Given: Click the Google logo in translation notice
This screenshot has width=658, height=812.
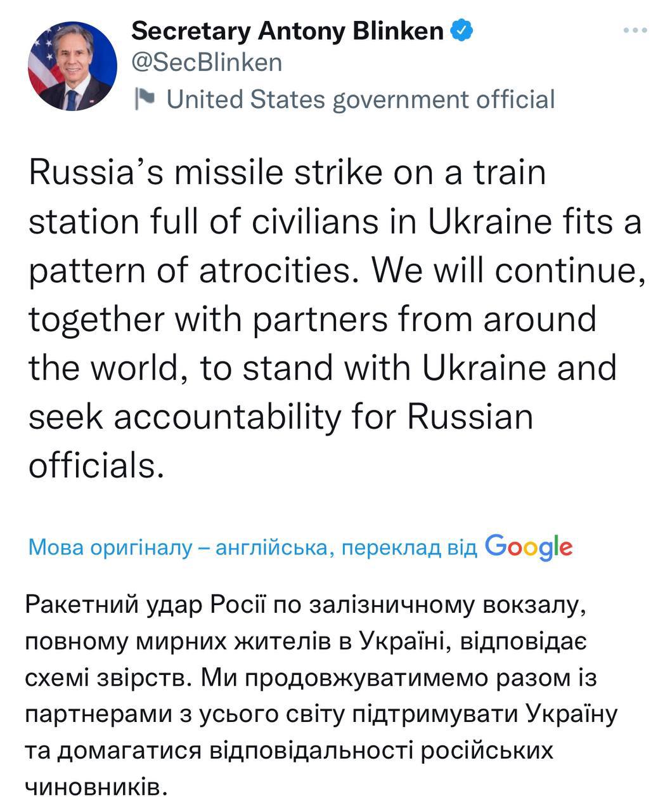Looking at the screenshot, I should coord(528,546).
